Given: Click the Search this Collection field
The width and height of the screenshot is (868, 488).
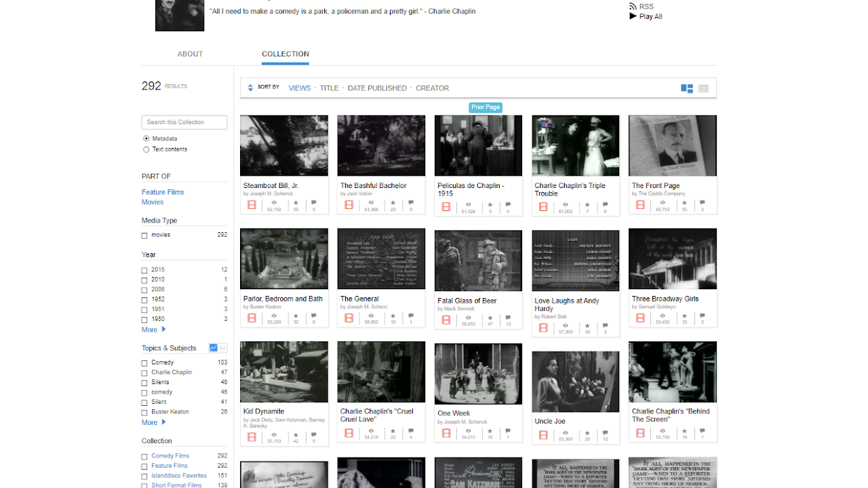Looking at the screenshot, I should pos(184,122).
